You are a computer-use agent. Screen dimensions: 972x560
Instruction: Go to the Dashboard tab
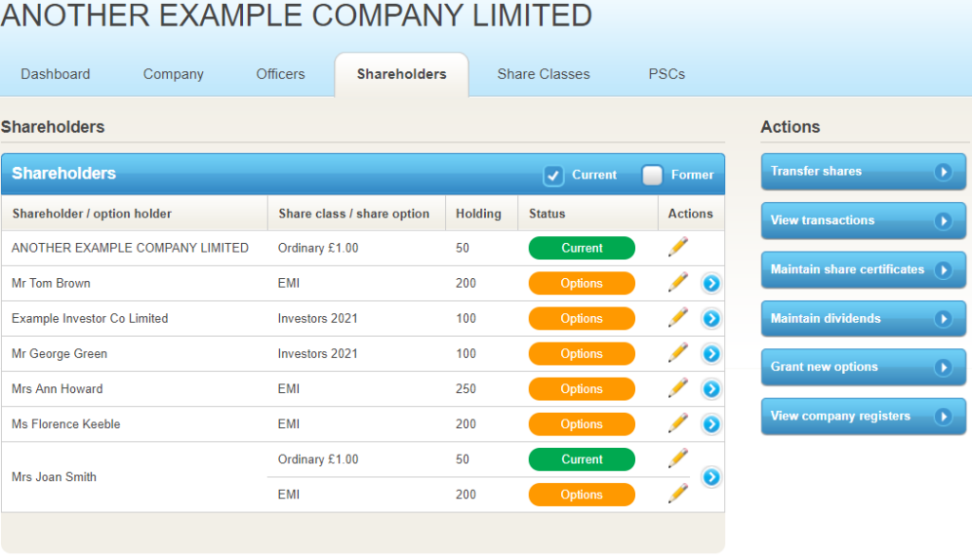(x=55, y=74)
